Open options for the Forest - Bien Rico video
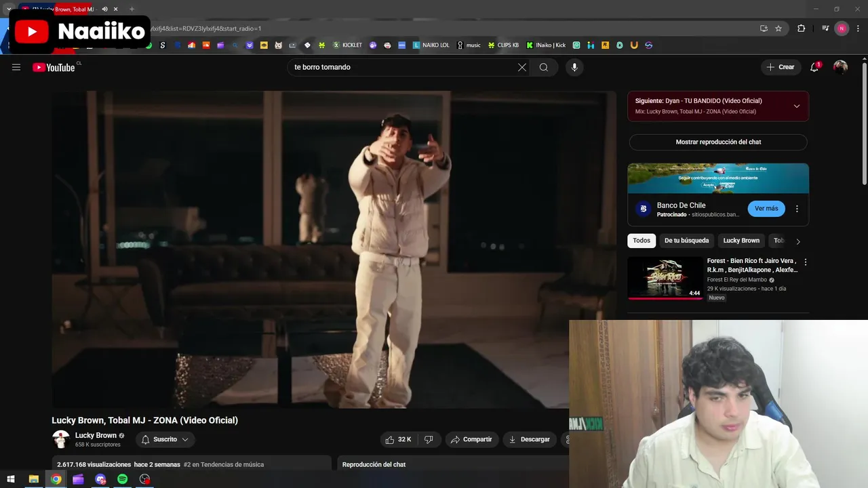 click(x=806, y=262)
